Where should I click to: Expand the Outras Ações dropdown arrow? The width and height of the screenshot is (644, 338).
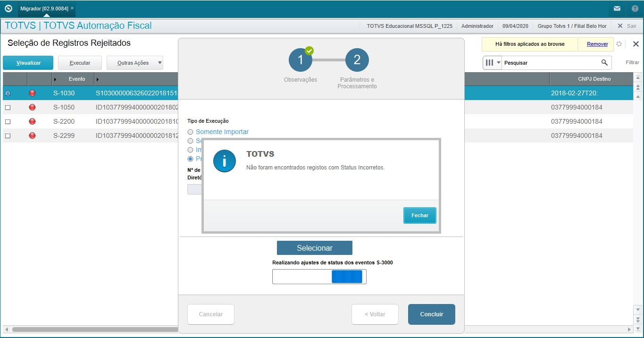point(159,63)
